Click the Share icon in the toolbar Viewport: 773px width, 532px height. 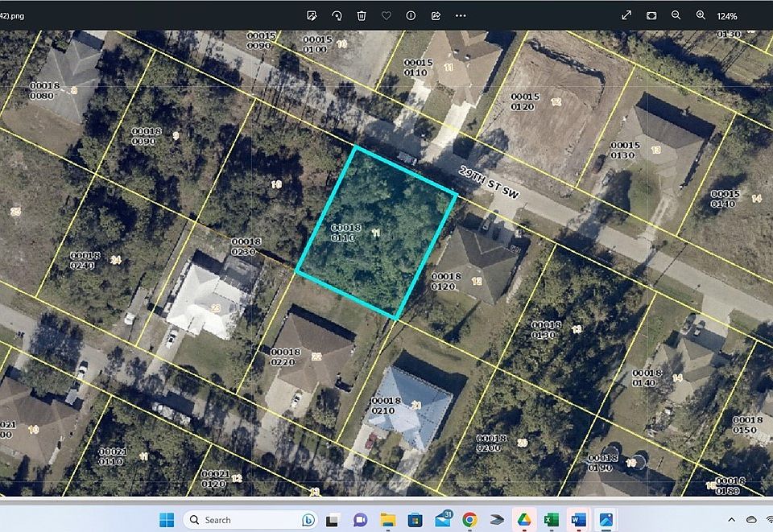tap(436, 15)
